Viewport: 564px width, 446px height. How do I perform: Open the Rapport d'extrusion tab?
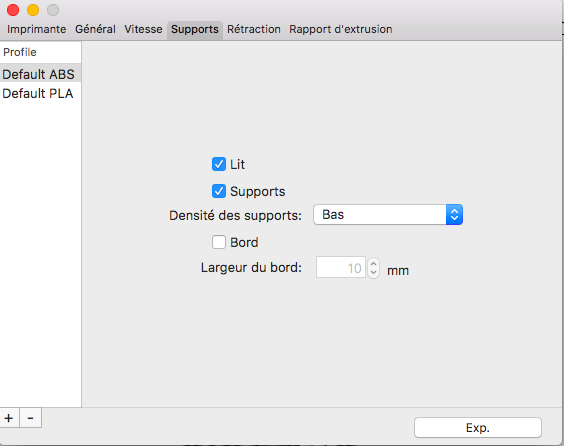[x=341, y=29]
